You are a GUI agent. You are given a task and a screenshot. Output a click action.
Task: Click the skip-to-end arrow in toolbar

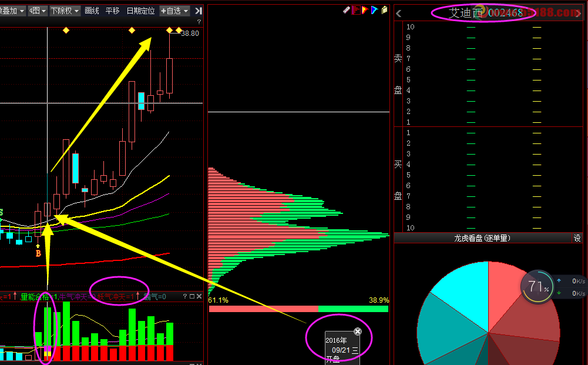tap(199, 11)
